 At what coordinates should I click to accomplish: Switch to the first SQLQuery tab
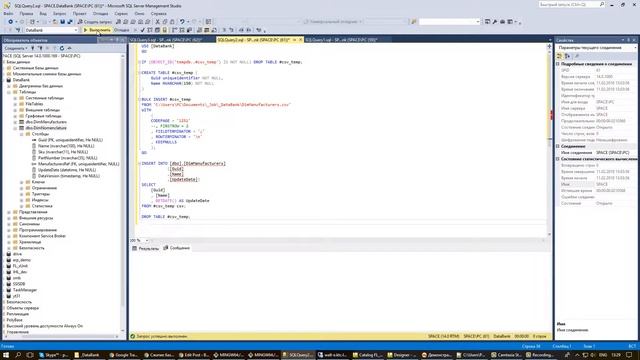pos(167,40)
